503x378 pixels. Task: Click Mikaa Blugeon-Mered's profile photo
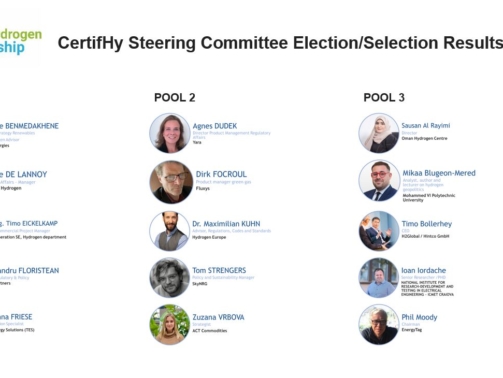click(379, 180)
